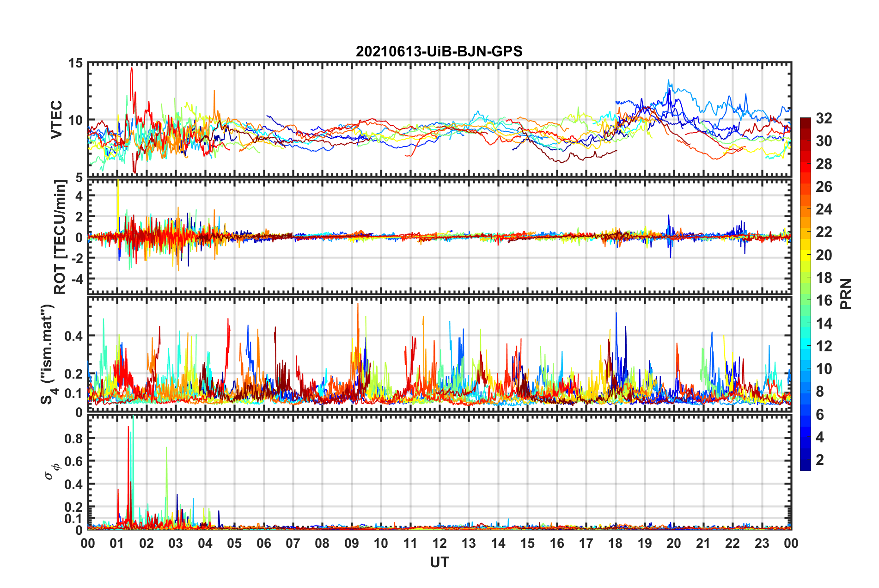Click VTEC axis tick 15

pos(76,63)
